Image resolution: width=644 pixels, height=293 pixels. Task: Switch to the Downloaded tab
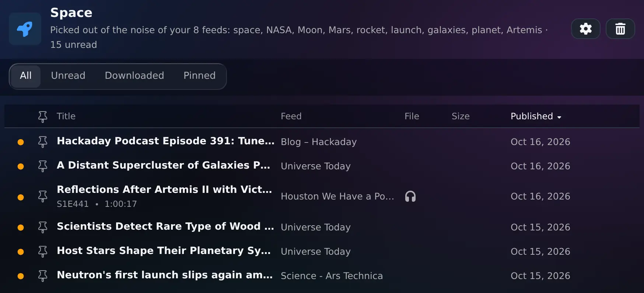134,76
